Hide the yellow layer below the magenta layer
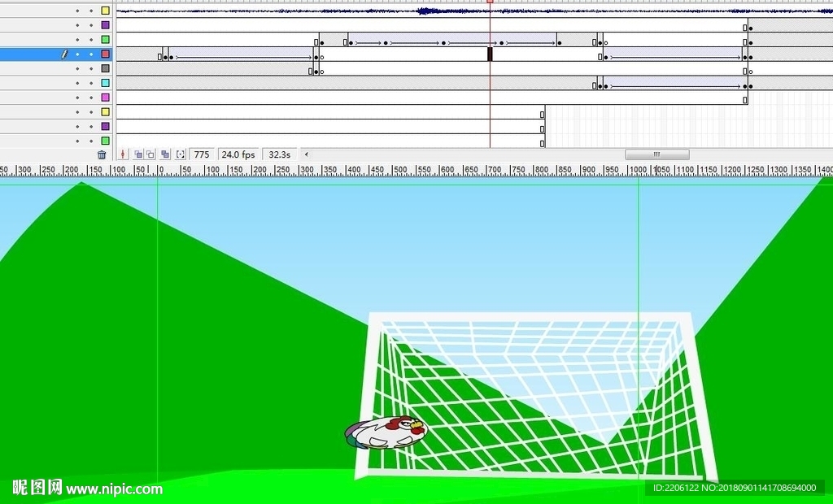The width and height of the screenshot is (833, 504). click(77, 112)
